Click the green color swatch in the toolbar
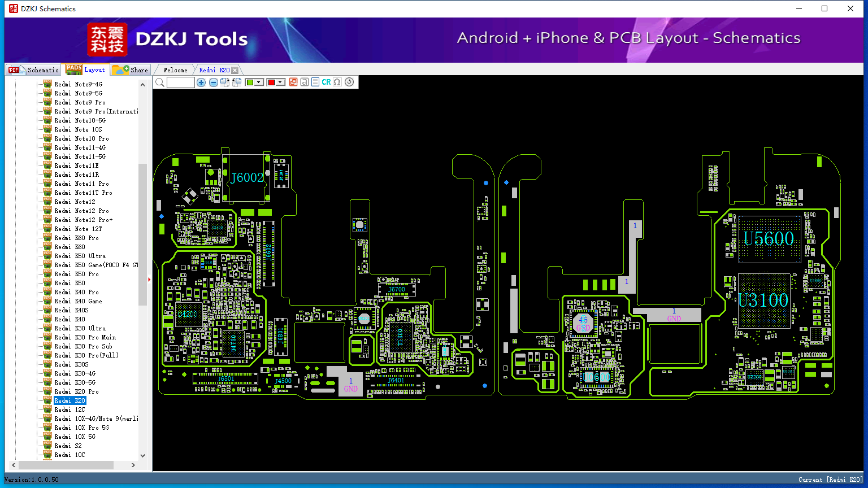This screenshot has width=868, height=488. tap(250, 82)
